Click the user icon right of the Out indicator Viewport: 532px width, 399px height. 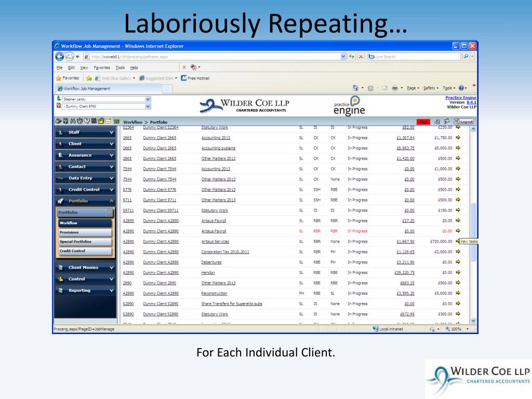[437, 122]
